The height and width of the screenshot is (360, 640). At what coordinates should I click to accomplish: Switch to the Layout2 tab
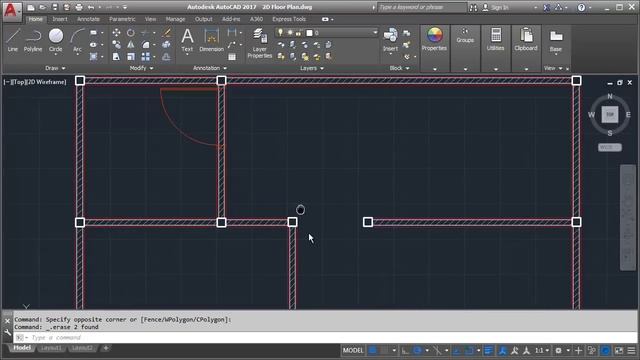tap(82, 348)
